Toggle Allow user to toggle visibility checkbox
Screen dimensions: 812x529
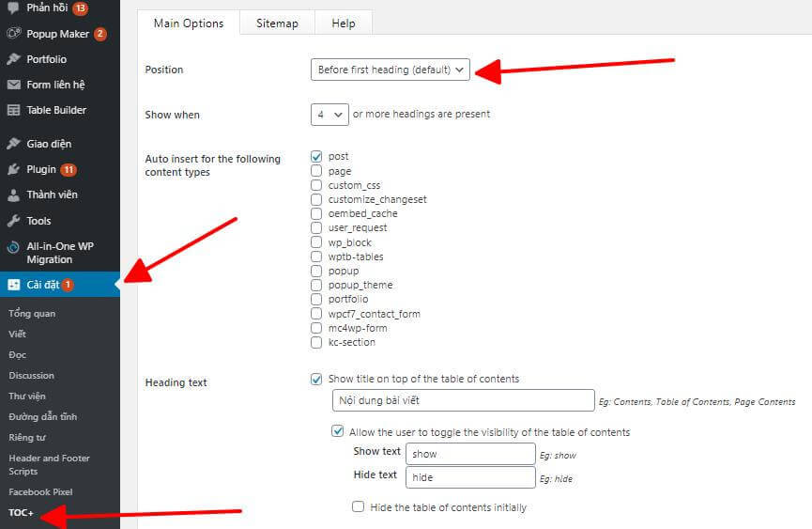[338, 431]
